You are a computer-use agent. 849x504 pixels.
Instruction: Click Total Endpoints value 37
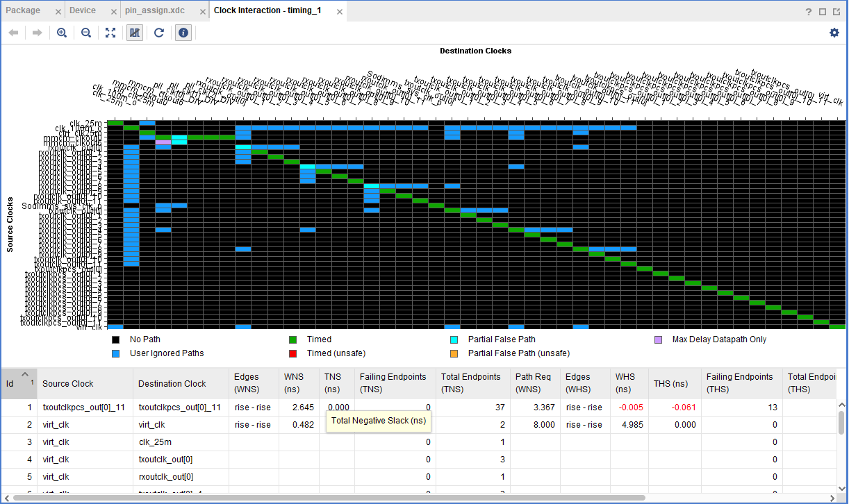coord(500,408)
